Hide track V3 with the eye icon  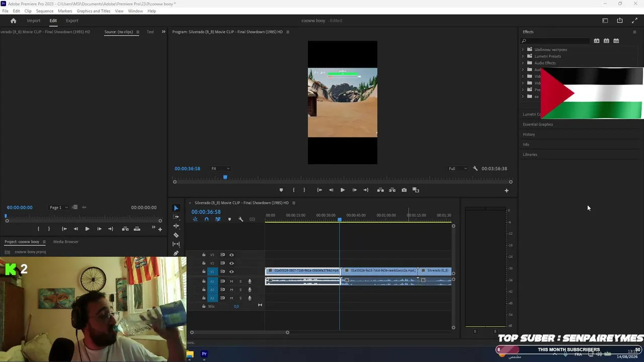coord(231,255)
